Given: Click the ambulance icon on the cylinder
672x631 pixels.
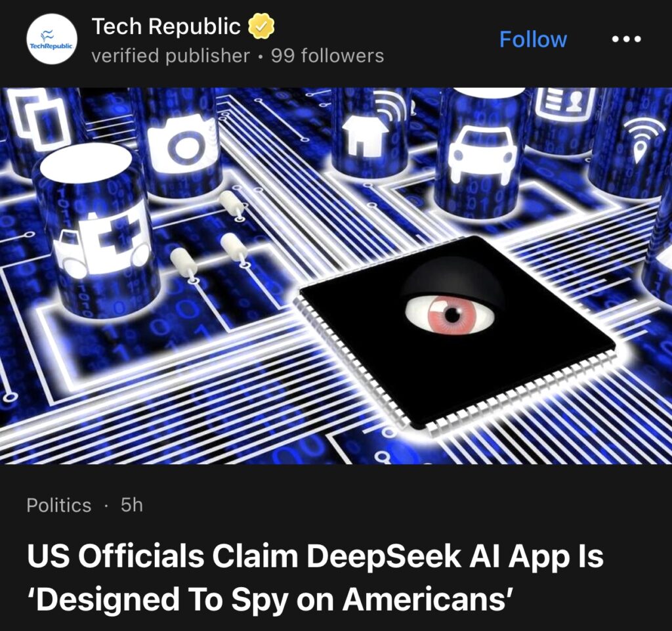Looking at the screenshot, I should point(102,244).
